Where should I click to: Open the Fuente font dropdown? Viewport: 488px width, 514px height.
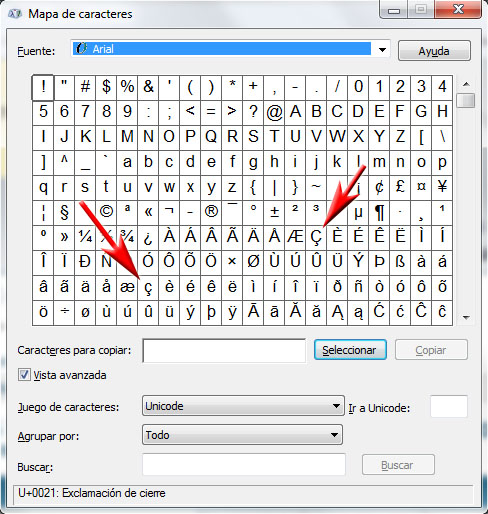(382, 50)
